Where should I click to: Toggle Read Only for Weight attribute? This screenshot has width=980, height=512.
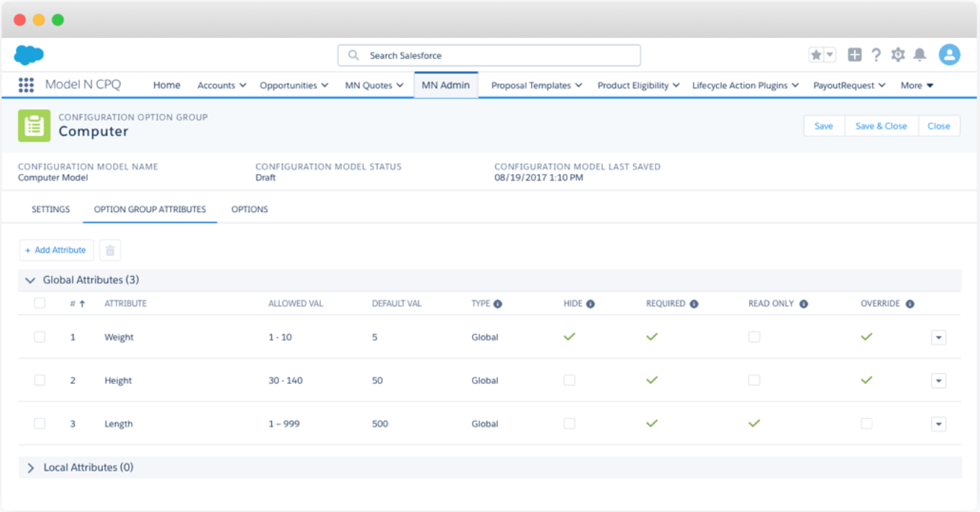(754, 337)
